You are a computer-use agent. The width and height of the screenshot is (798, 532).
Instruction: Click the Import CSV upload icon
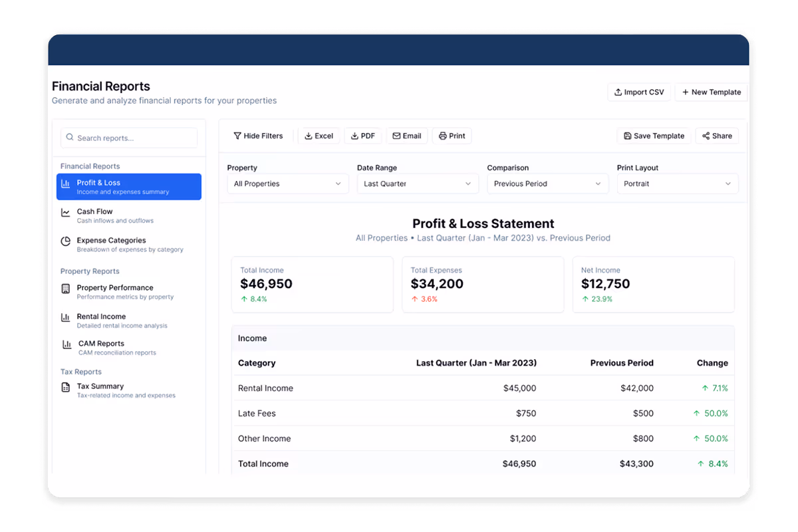click(618, 92)
